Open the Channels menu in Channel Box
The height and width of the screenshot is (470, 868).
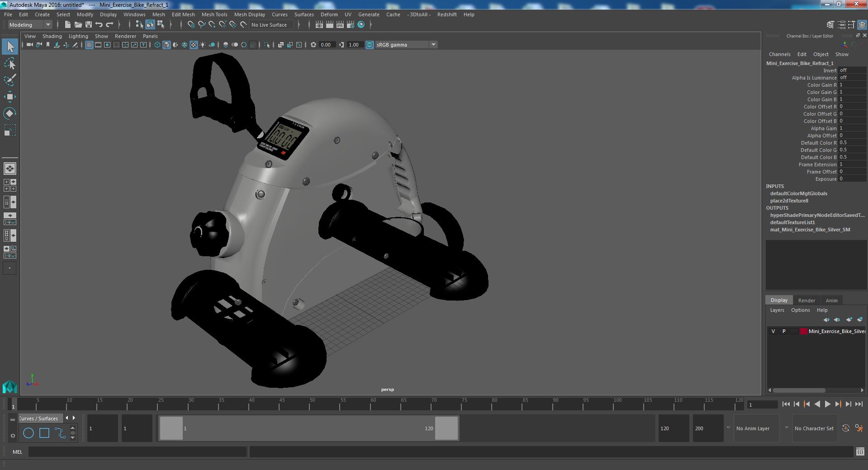pyautogui.click(x=779, y=54)
